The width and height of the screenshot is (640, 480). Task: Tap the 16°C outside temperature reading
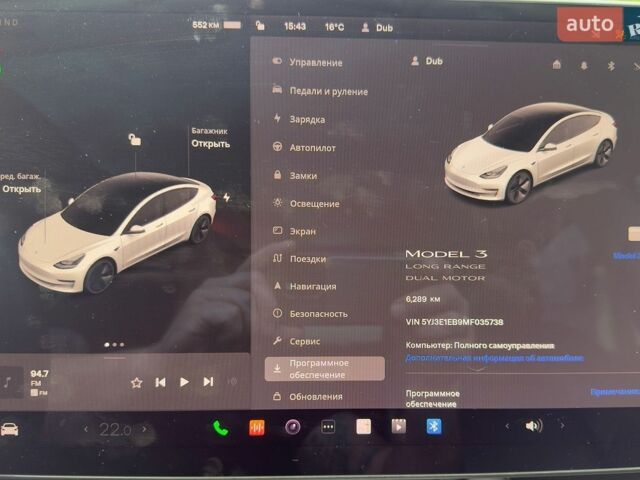334,27
